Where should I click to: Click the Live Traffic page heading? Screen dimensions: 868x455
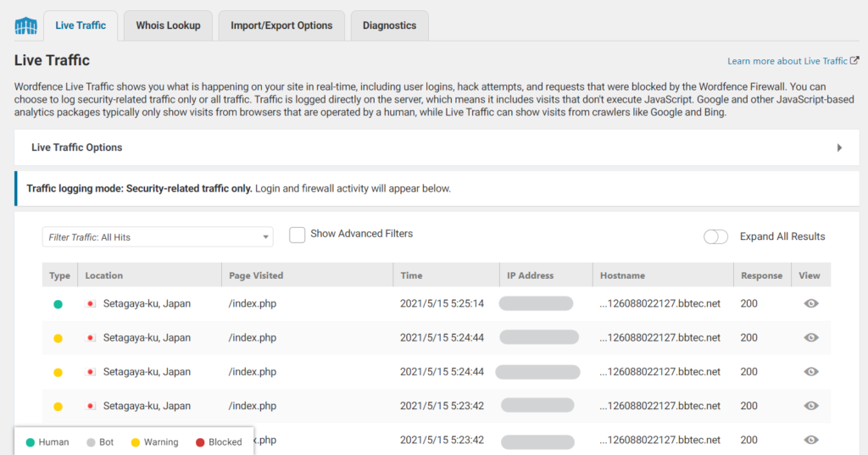(x=52, y=60)
